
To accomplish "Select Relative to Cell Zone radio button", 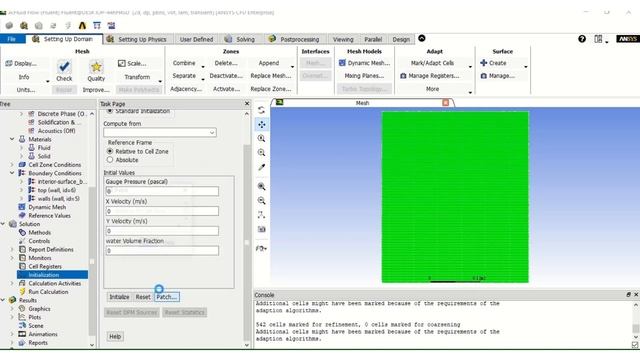I will point(110,151).
